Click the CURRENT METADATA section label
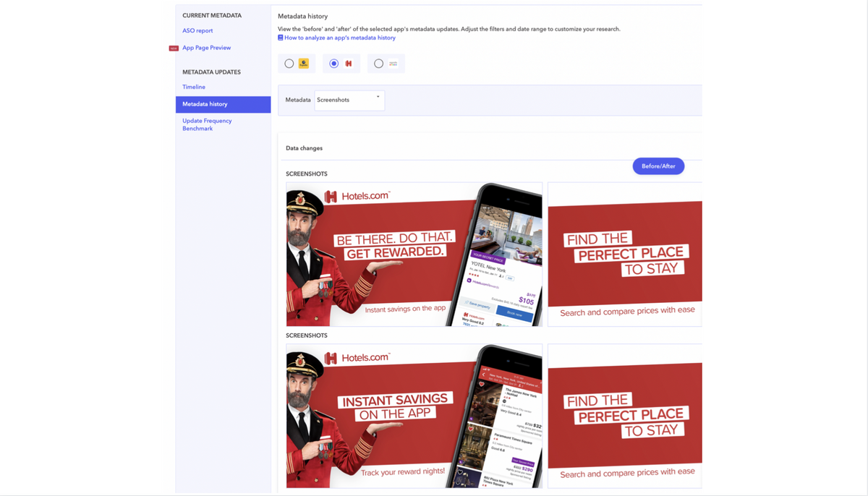 [x=212, y=15]
